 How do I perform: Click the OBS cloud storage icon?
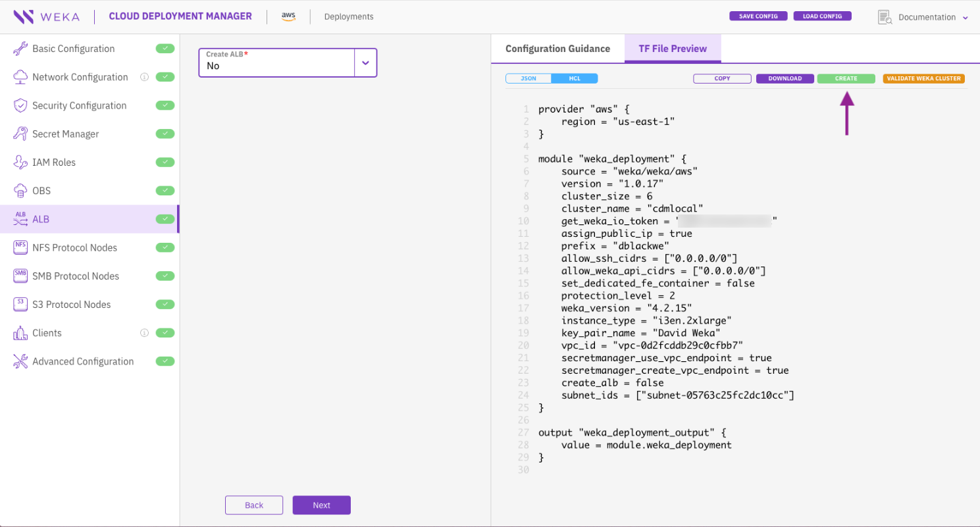(20, 191)
